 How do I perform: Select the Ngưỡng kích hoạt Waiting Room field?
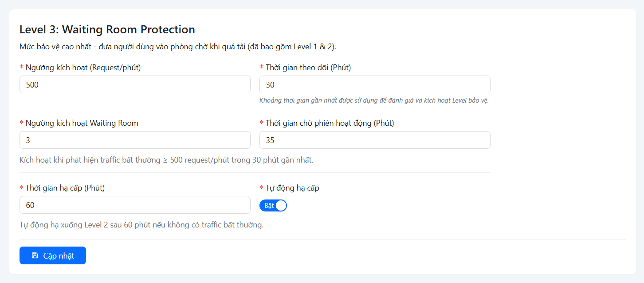click(x=135, y=140)
